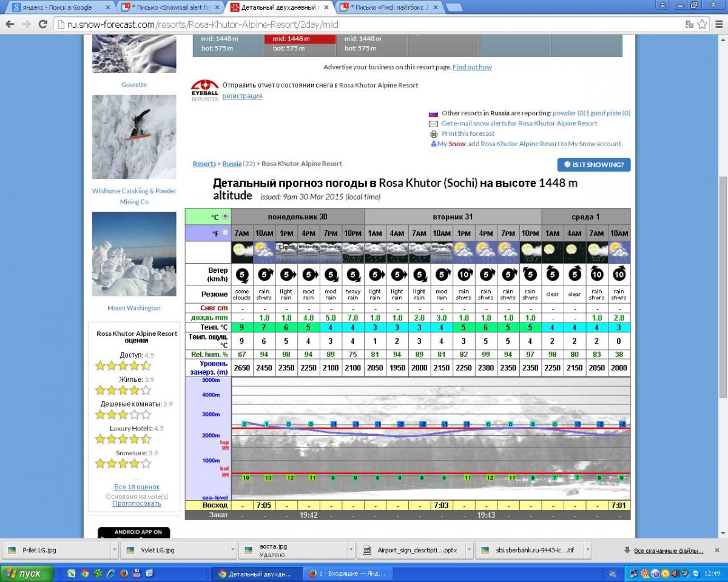Click the Chrome icon in quick launch
Viewport: 728px width, 582px height.
tap(85, 573)
